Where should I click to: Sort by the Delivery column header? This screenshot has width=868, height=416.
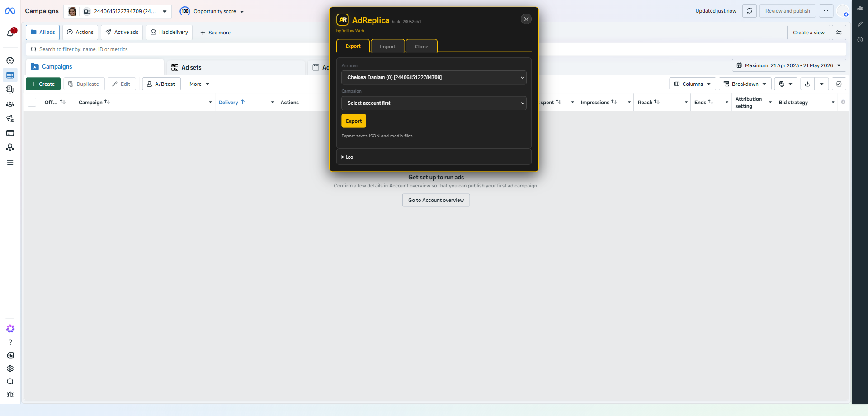[x=232, y=102]
